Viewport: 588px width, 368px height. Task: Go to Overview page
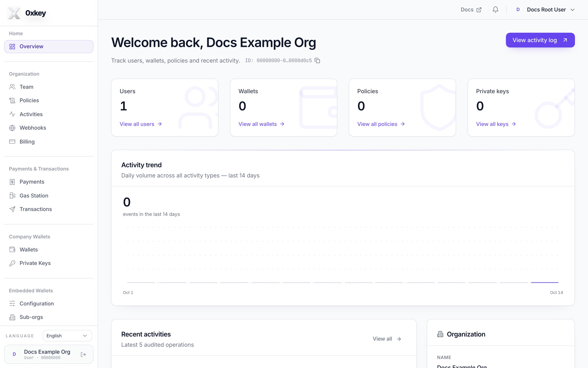tap(49, 46)
